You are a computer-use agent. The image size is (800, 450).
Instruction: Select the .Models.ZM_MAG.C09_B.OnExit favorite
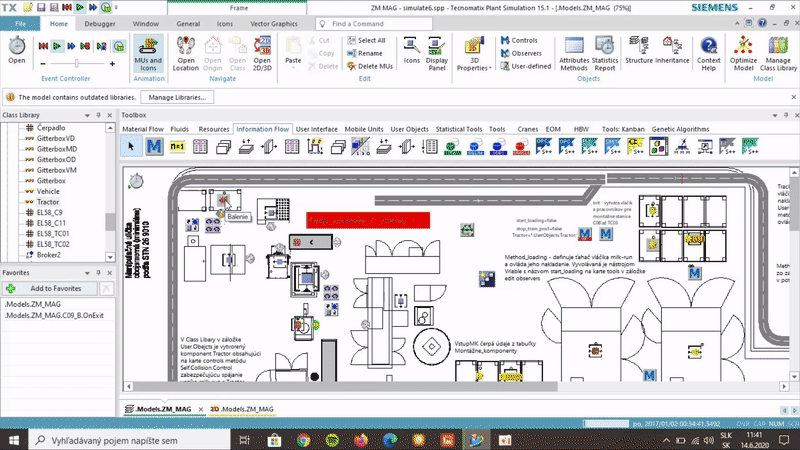click(55, 315)
